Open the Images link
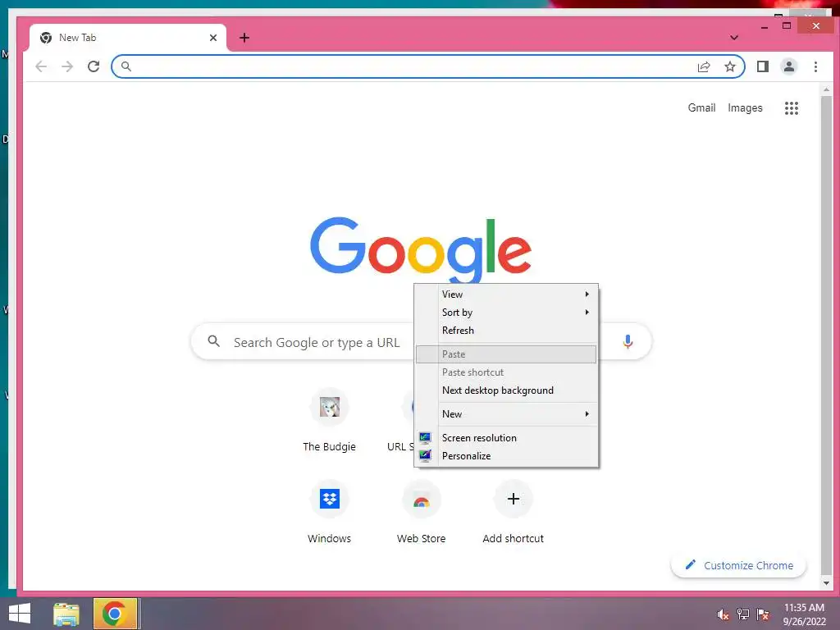840x630 pixels. [745, 108]
